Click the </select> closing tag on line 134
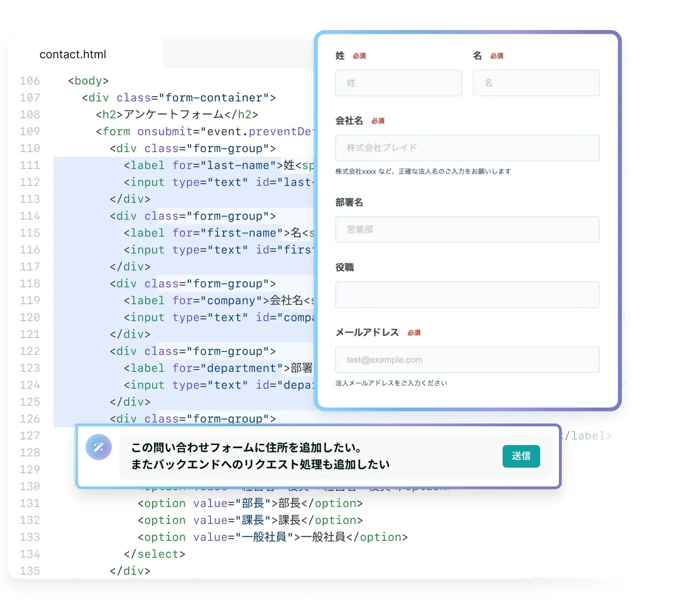Viewport: 682px width, 616px height. click(155, 554)
